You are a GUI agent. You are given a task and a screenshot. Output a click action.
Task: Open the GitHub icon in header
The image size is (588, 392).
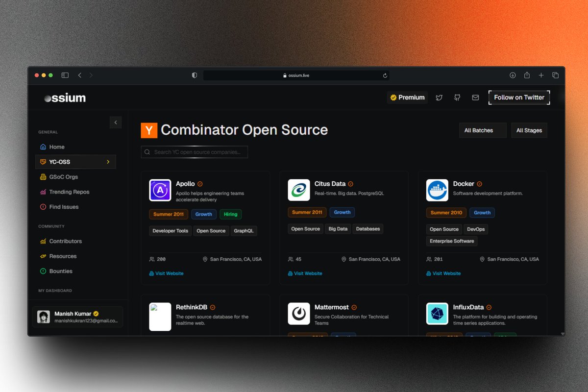[457, 98]
